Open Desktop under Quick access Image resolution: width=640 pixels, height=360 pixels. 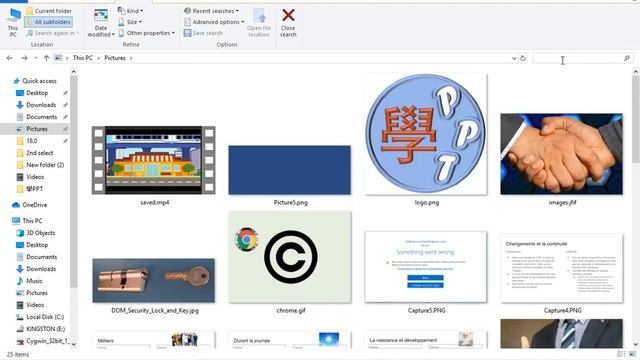click(37, 93)
